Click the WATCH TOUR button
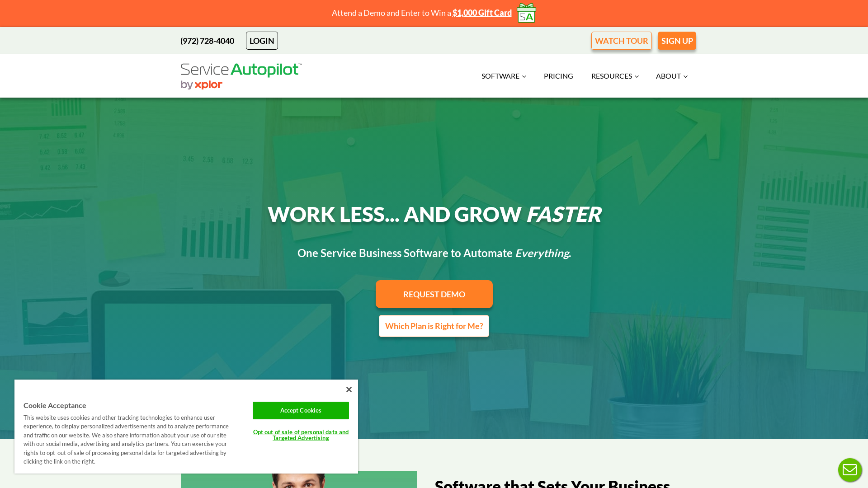Screen dimensions: 868x488 click(621, 41)
